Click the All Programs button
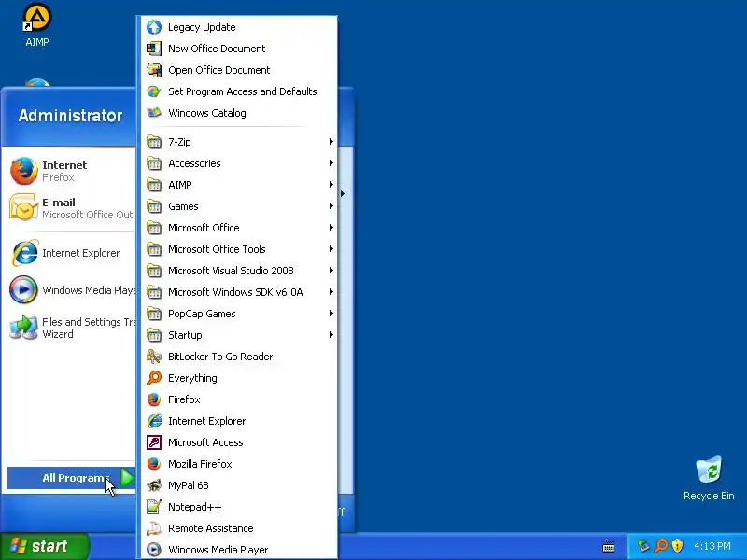The width and height of the screenshot is (747, 560). pos(72,478)
